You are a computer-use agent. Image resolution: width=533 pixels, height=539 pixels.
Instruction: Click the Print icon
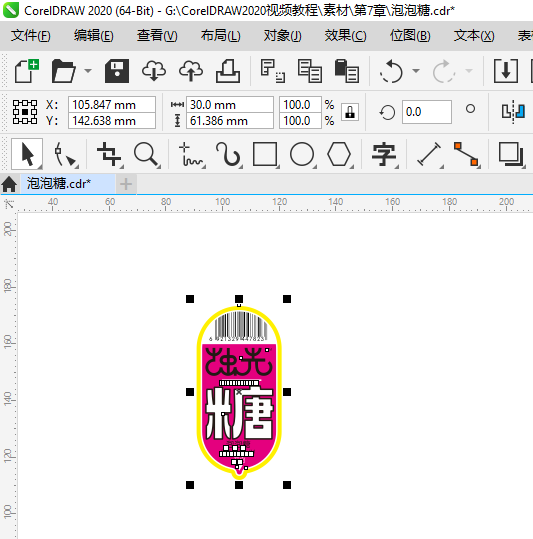click(x=228, y=71)
